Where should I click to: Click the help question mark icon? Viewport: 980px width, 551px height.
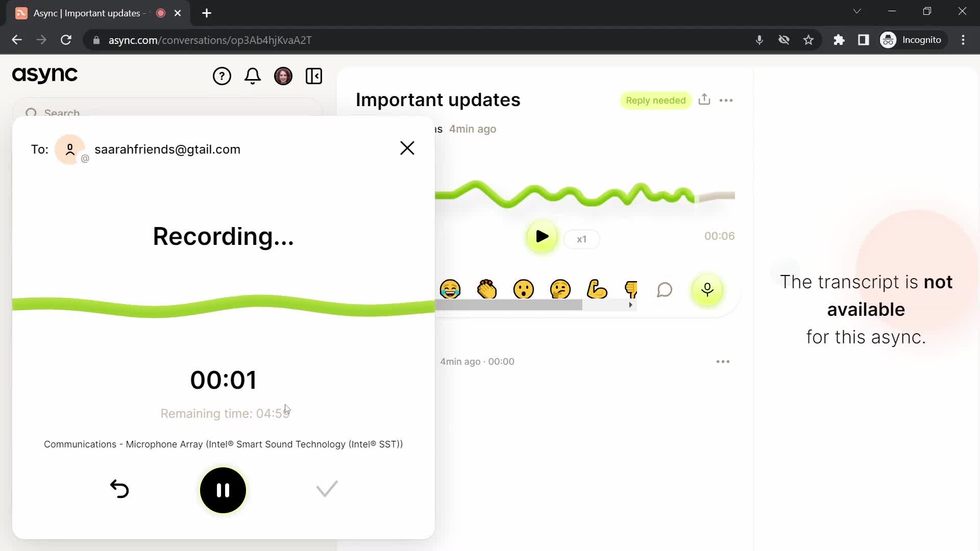(x=222, y=76)
